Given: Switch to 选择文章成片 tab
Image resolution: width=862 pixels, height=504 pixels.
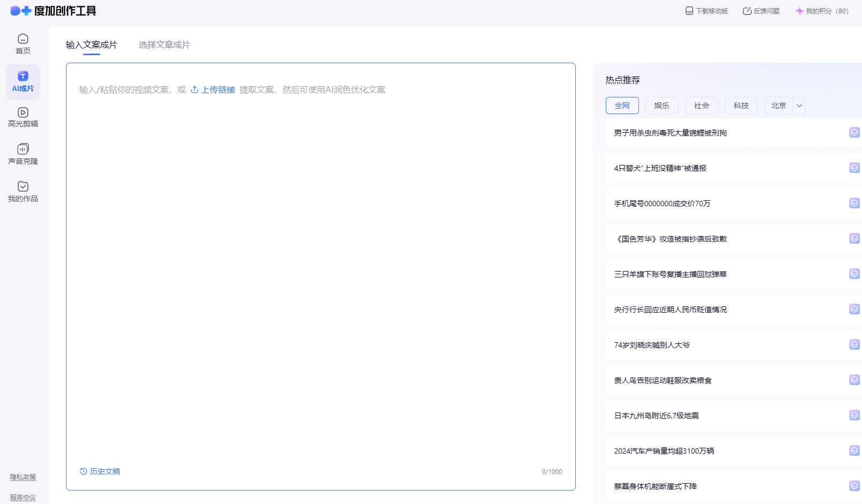Looking at the screenshot, I should coord(165,45).
